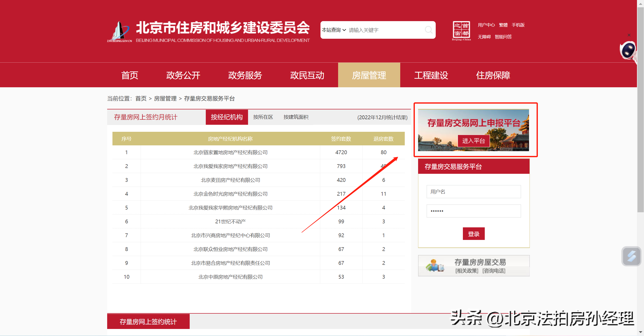Open the 首都之窗 seal icon
This screenshot has height=336, width=644.
point(461,31)
